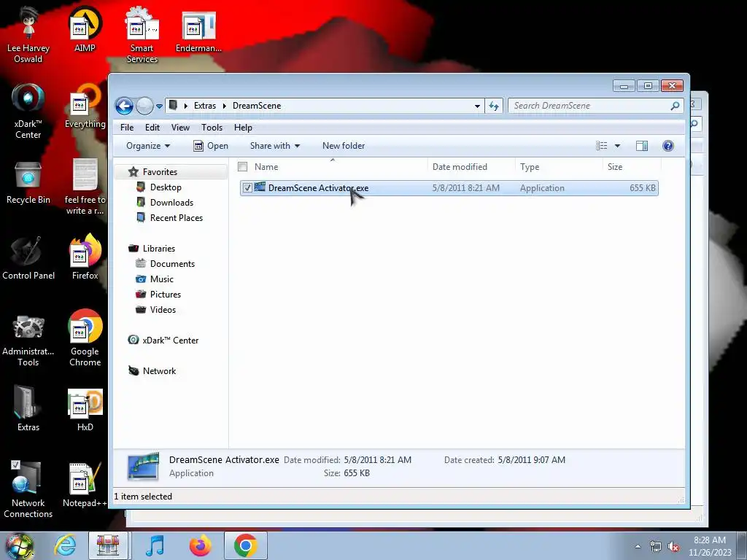Viewport: 747px width, 560px height.
Task: Open the Share with dropdown
Action: pyautogui.click(x=275, y=146)
